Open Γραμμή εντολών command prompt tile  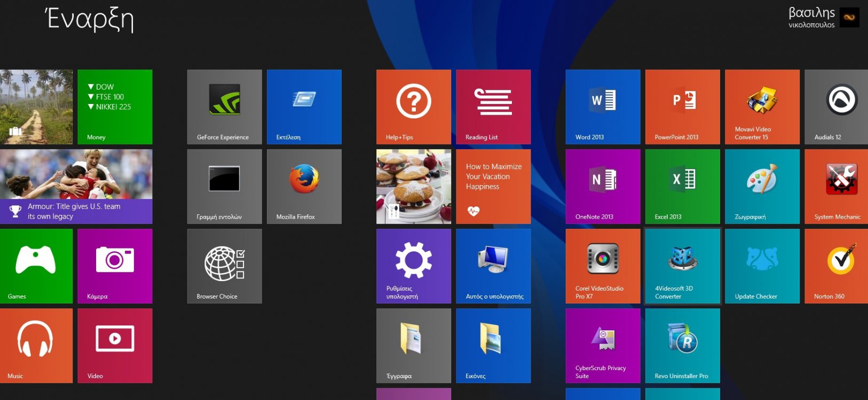tap(224, 186)
